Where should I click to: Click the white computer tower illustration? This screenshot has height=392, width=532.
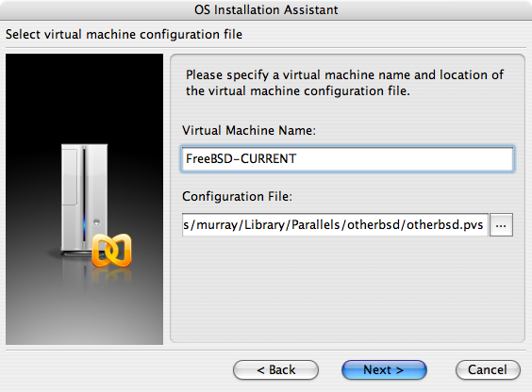85,201
